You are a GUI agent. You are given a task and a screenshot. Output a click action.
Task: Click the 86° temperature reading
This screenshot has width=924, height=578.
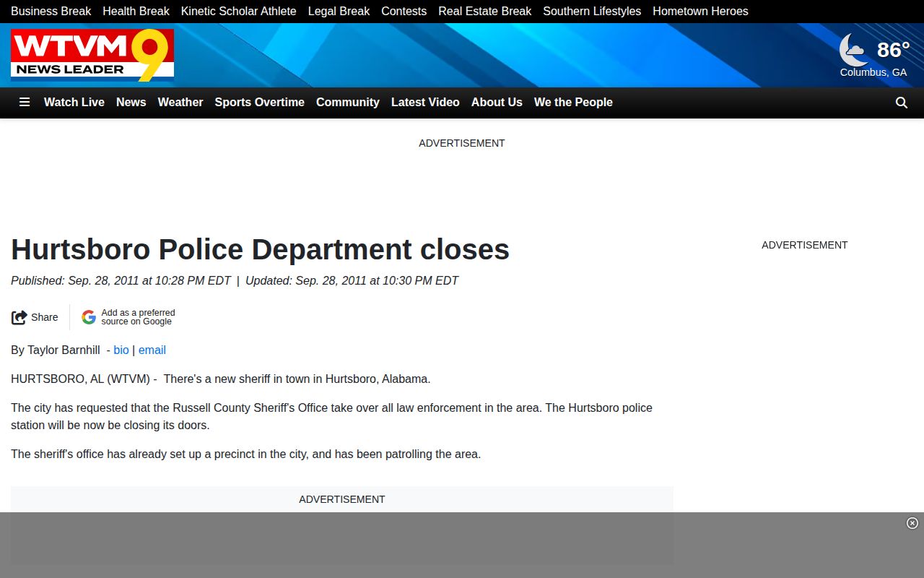[x=893, y=50]
